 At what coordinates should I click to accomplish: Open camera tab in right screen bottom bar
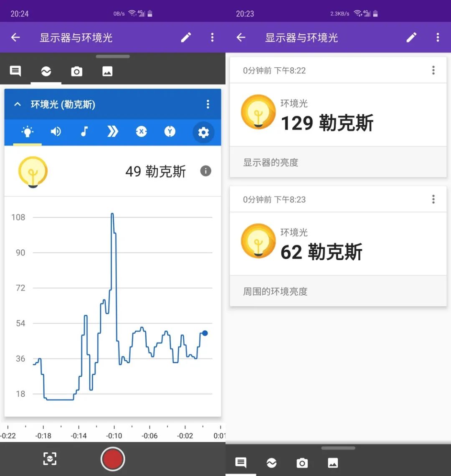pos(302,463)
